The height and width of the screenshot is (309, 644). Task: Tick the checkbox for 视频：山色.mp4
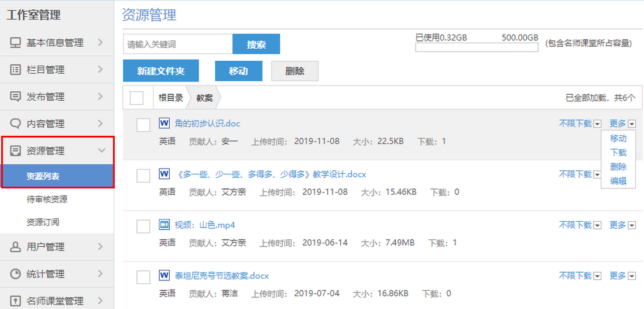(x=143, y=226)
